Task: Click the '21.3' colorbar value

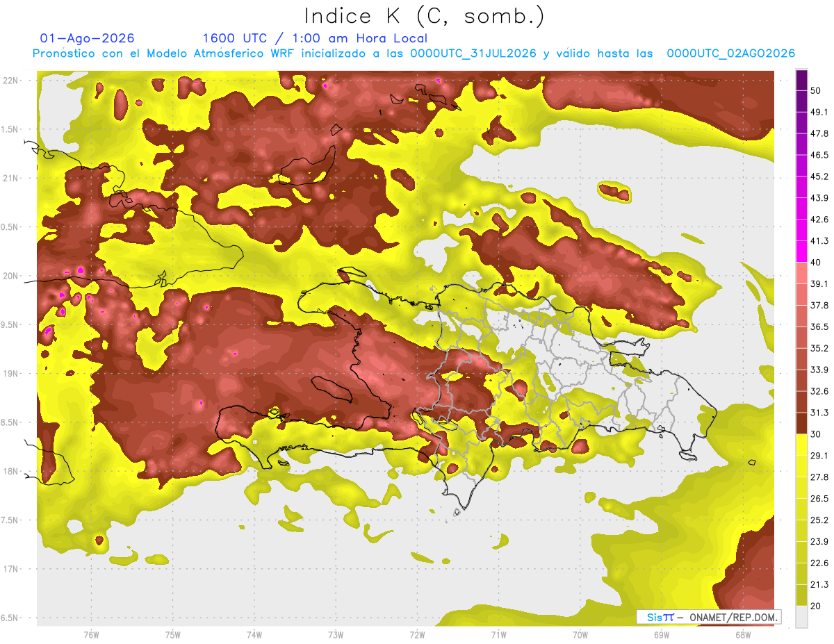Action: pos(819,584)
